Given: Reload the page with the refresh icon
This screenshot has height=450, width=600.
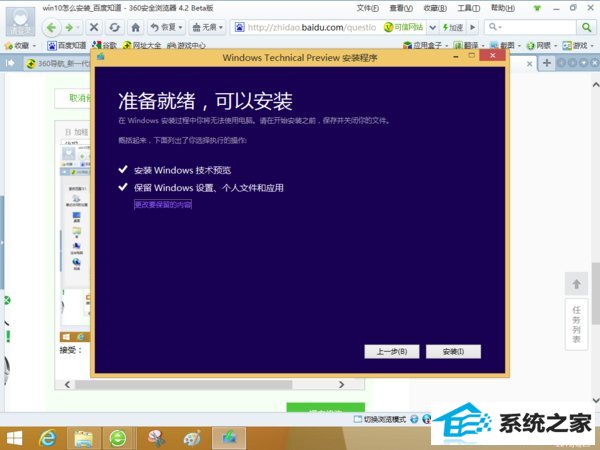Looking at the screenshot, I should pos(116,26).
